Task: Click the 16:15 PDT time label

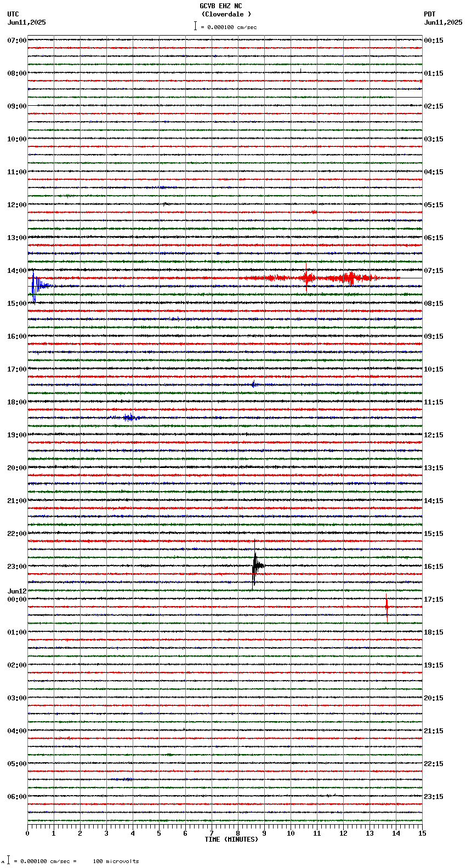Action: pyautogui.click(x=434, y=567)
